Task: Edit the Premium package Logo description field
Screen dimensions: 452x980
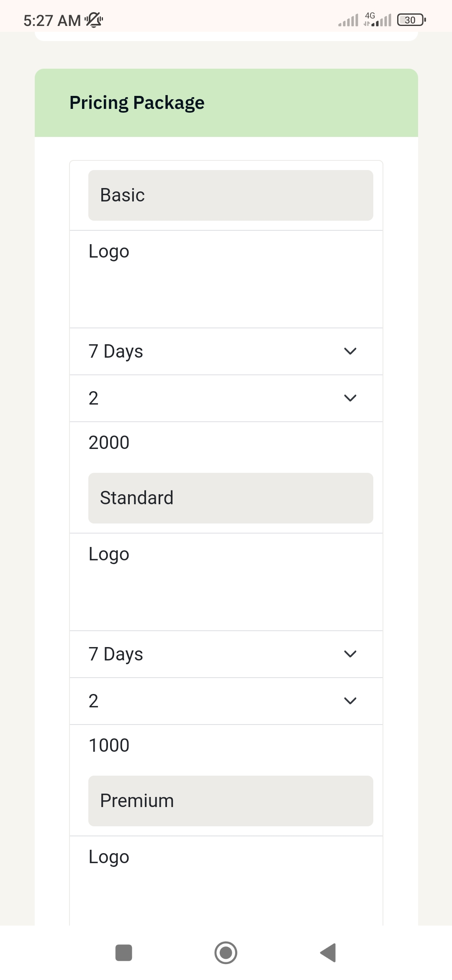Action: (x=226, y=881)
